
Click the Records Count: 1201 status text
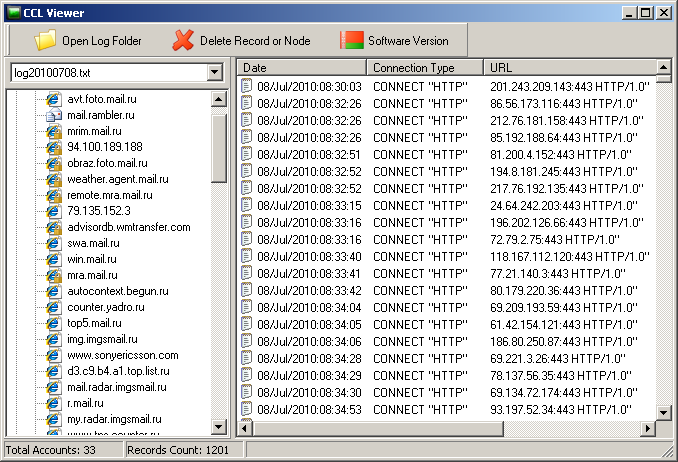coord(178,450)
